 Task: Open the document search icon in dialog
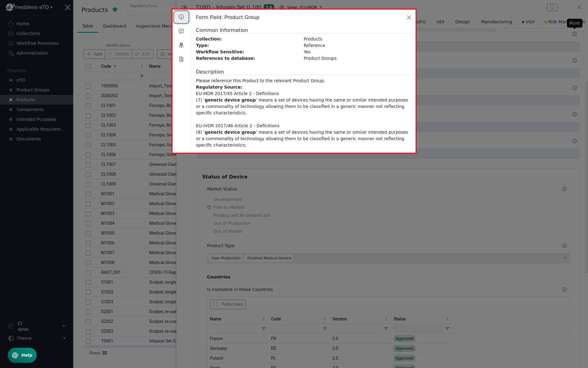(x=181, y=59)
